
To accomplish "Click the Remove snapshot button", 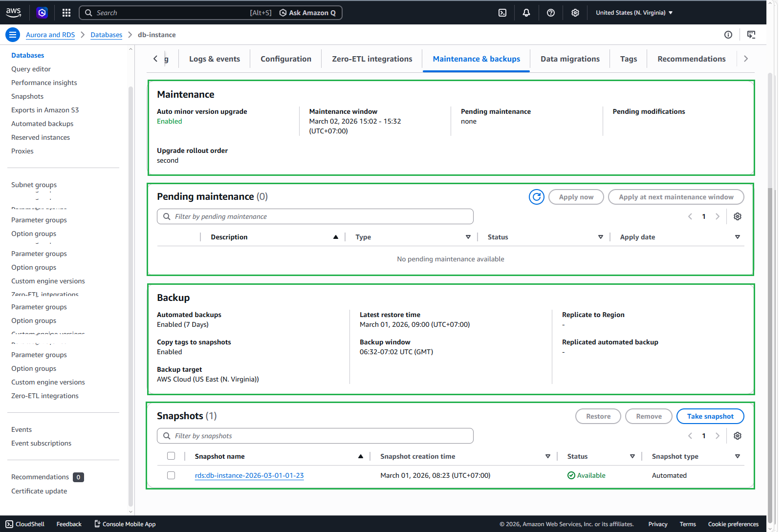I will 649,416.
